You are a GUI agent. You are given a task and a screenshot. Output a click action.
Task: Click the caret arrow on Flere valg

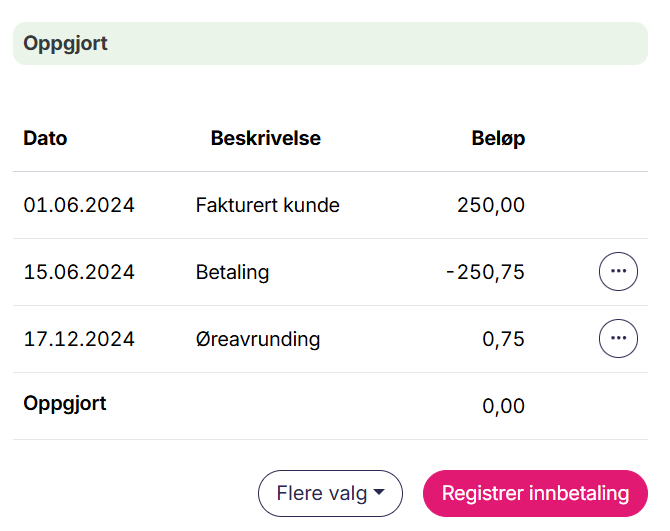(x=379, y=493)
